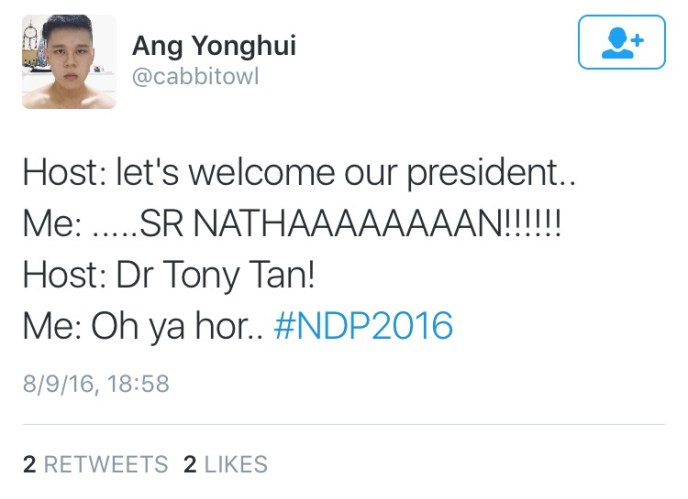View the 2 Likes list
The image size is (688, 499).
[225, 464]
